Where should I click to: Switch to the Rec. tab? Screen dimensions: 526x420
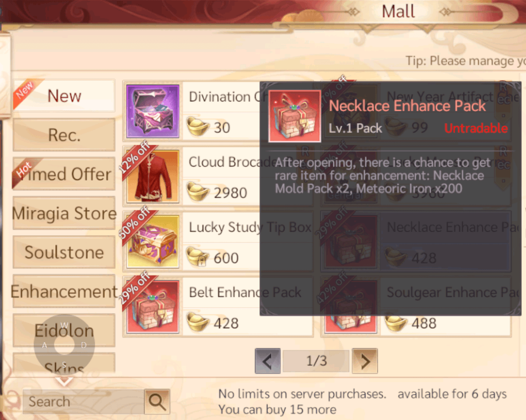coord(64,135)
